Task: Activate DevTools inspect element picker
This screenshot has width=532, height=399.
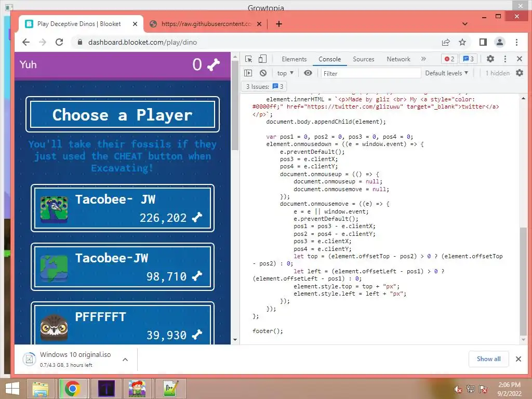Action: point(249,59)
